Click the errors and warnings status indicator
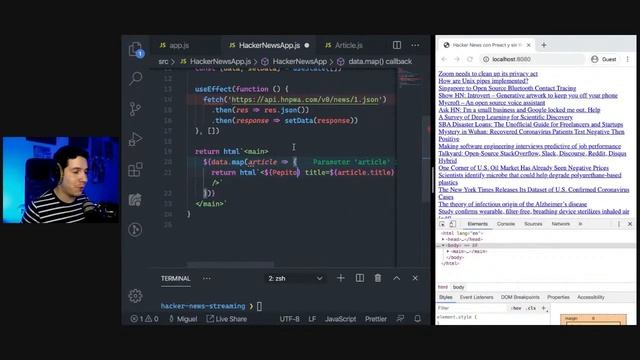640x360 pixels. tap(144, 319)
